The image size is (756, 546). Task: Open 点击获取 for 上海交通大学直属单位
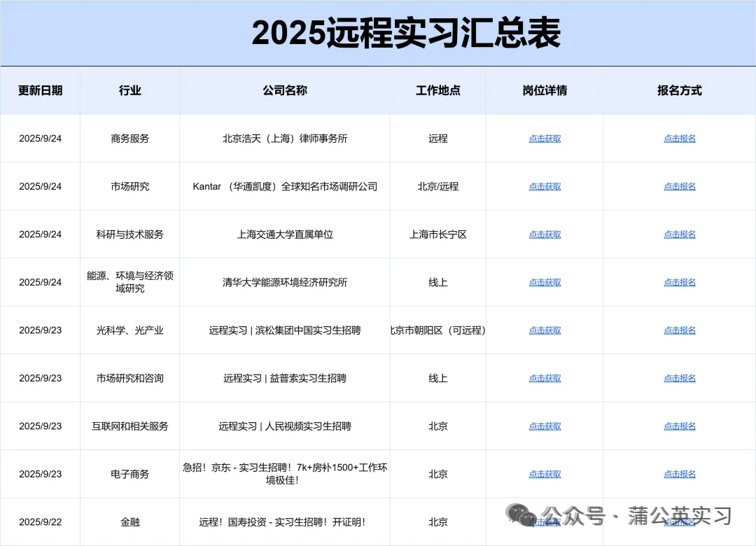pos(545,234)
